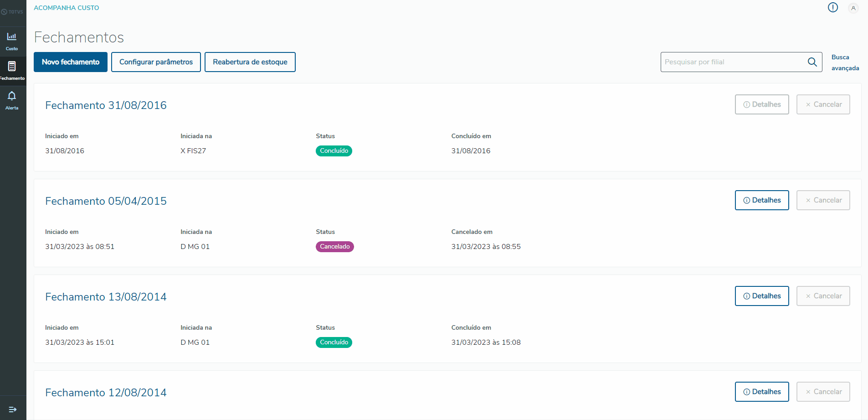Screen dimensions: 868x420
Task: Open the Alerta bell in sidebar
Action: tap(12, 100)
